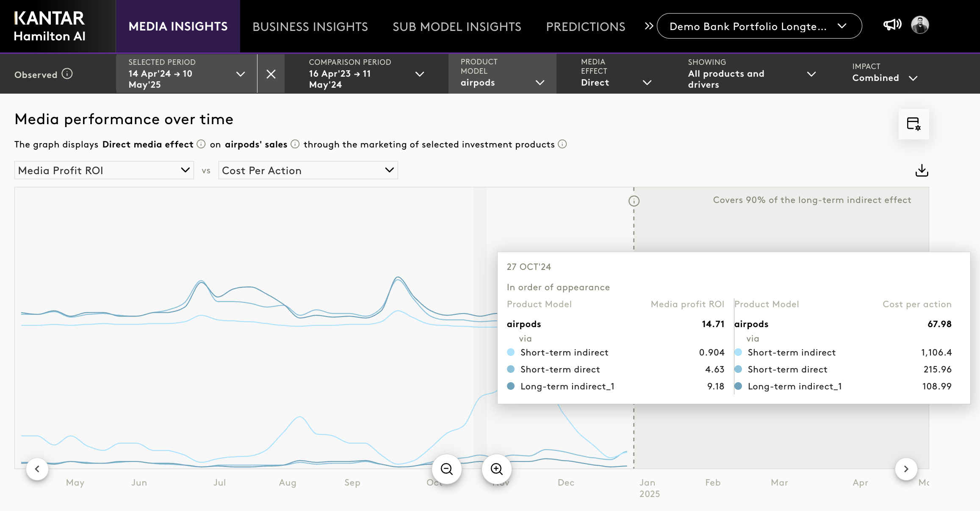This screenshot has width=980, height=511.
Task: Zoom out the chart timeline
Action: [446, 469]
